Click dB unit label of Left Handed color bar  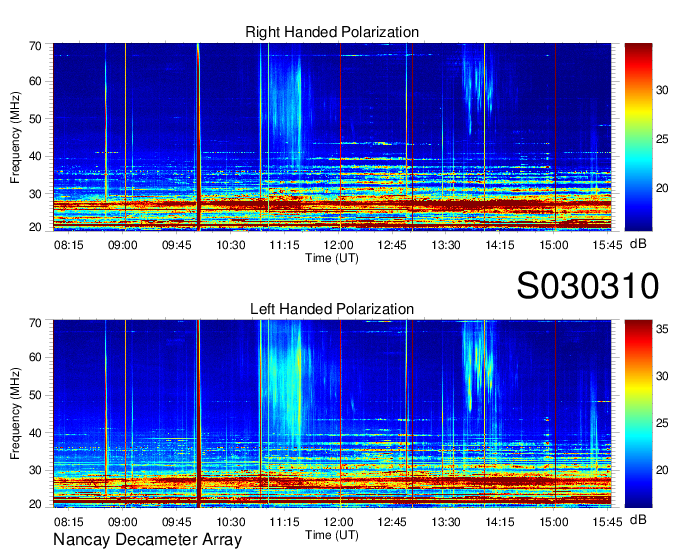point(638,519)
